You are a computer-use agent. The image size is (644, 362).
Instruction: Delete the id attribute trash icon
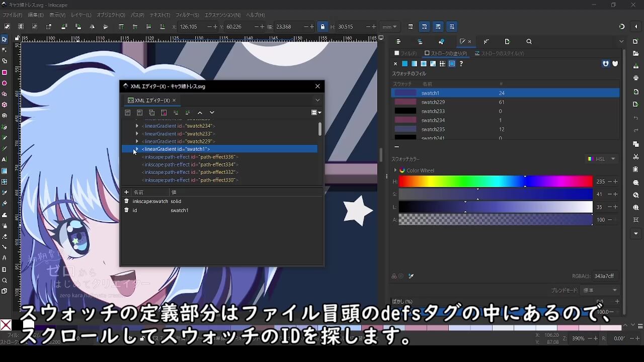(x=126, y=210)
